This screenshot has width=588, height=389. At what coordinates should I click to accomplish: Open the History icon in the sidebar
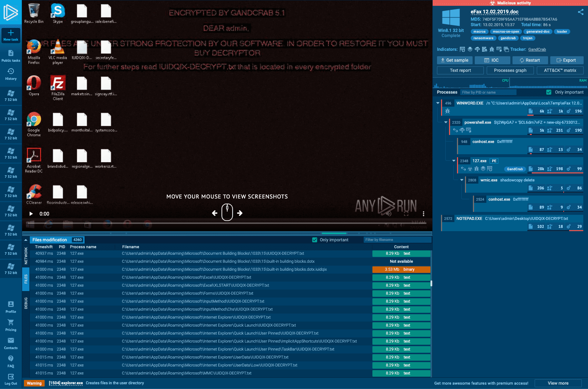pyautogui.click(x=11, y=71)
